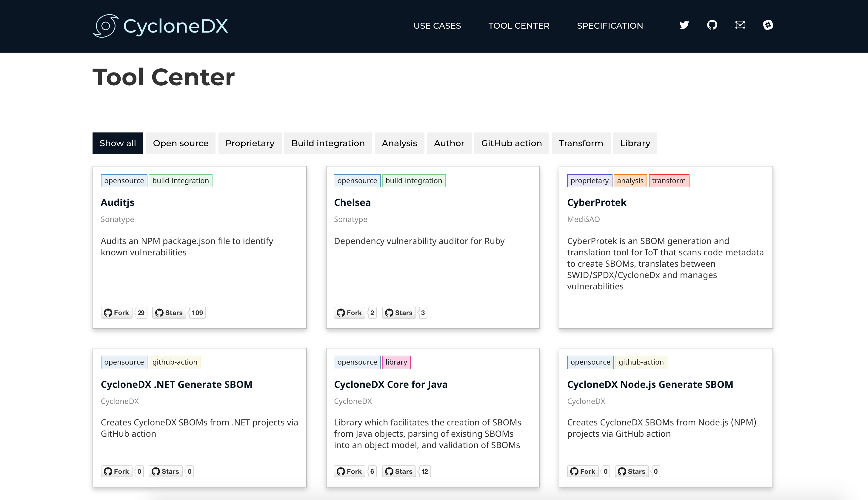Click the opensource tag on Chelsea
868x500 pixels.
tap(357, 180)
